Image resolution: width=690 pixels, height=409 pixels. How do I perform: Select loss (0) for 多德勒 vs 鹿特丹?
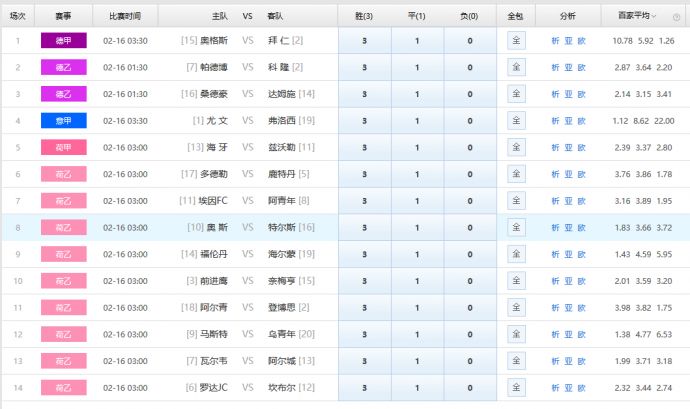pos(470,174)
